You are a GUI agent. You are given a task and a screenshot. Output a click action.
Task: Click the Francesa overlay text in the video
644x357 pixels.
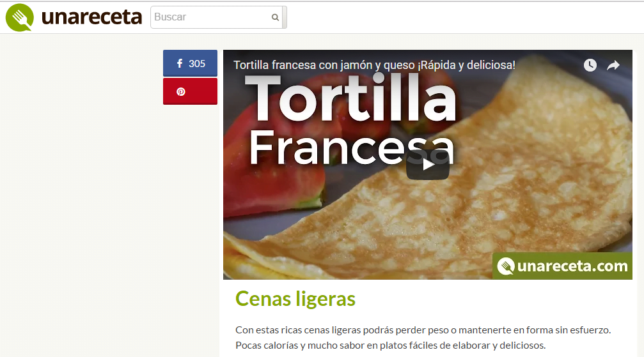pos(352,148)
